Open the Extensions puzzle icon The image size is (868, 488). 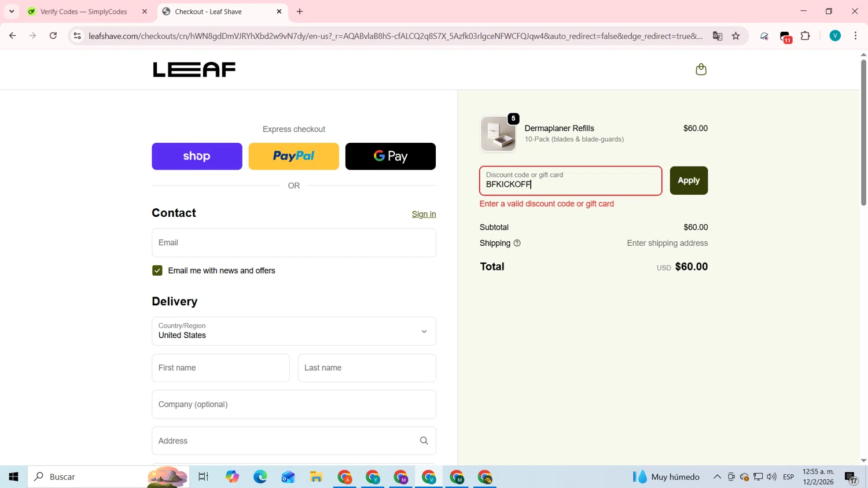click(805, 36)
